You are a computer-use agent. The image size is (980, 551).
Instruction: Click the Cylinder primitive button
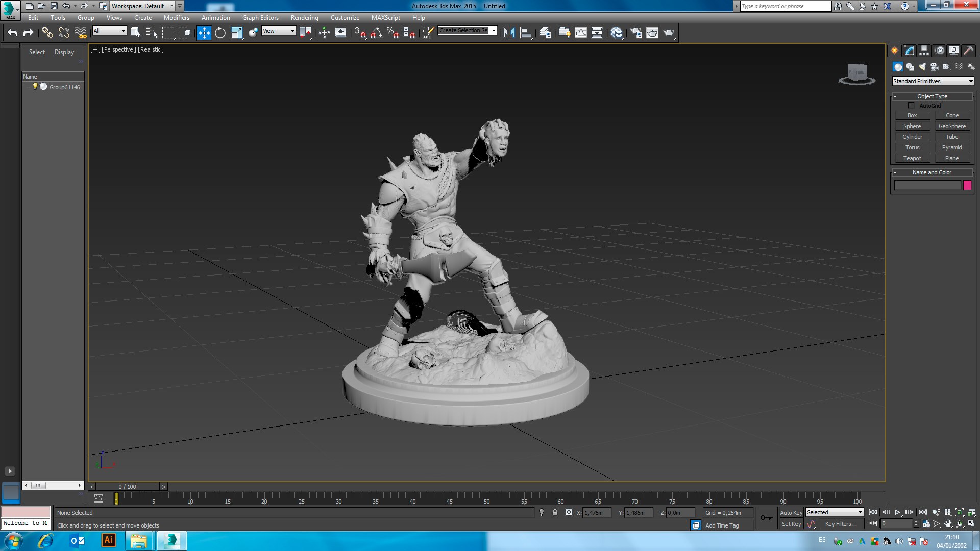912,137
